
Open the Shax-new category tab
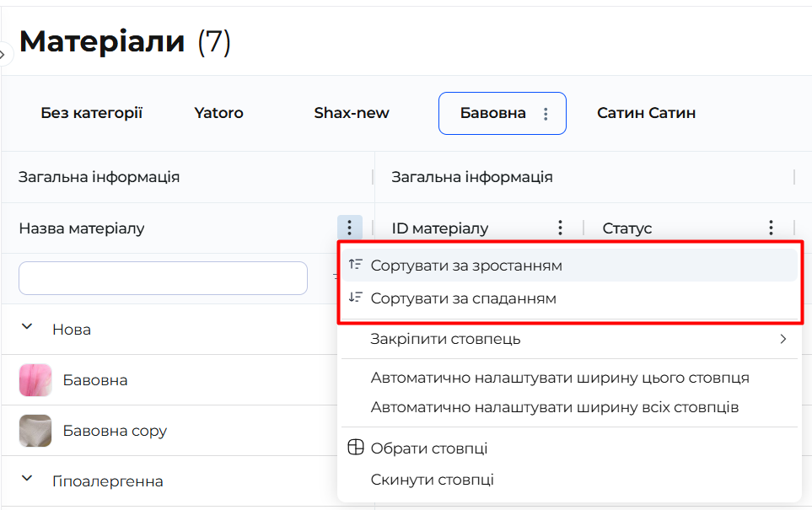352,113
